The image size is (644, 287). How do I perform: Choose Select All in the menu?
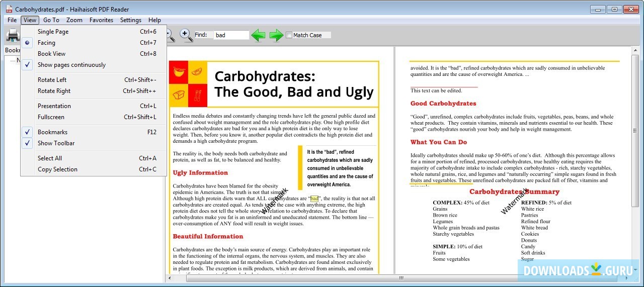coord(94,158)
